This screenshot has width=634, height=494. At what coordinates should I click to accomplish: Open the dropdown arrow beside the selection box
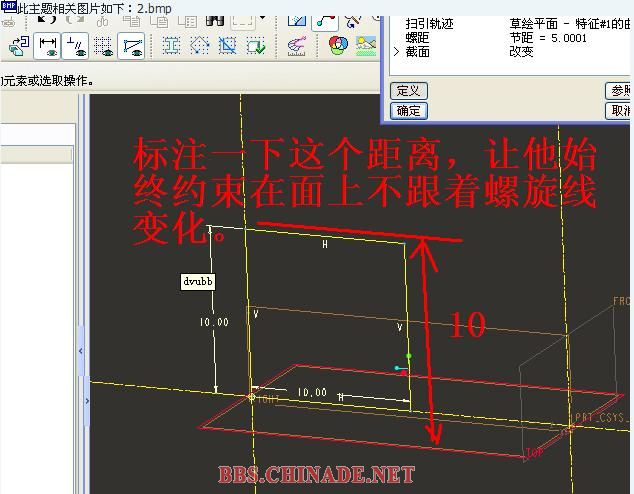tap(262, 18)
